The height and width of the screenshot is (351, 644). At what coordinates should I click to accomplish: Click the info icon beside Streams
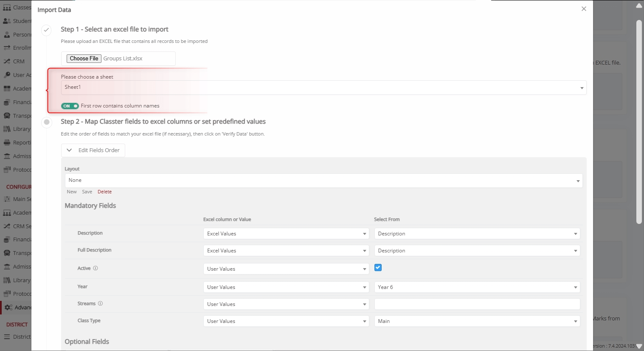click(x=101, y=304)
